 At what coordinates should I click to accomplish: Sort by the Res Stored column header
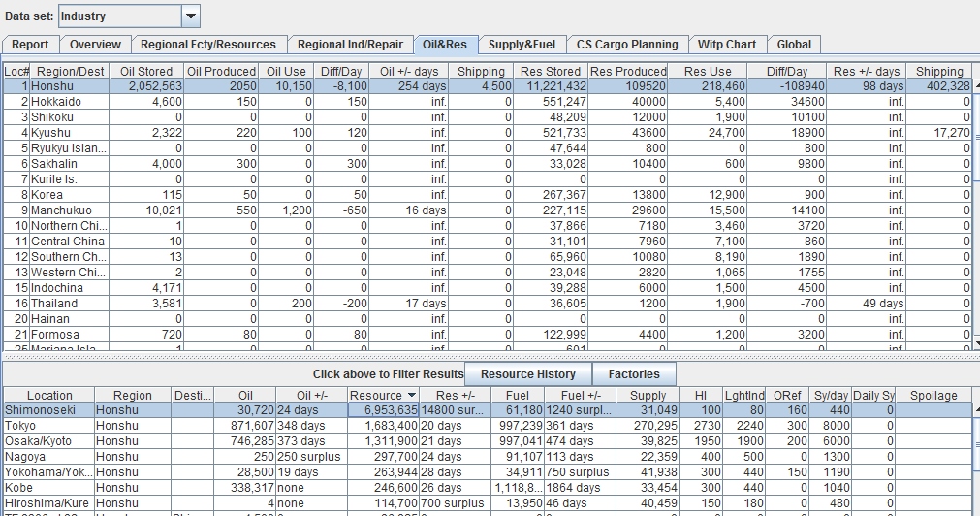pyautogui.click(x=551, y=72)
